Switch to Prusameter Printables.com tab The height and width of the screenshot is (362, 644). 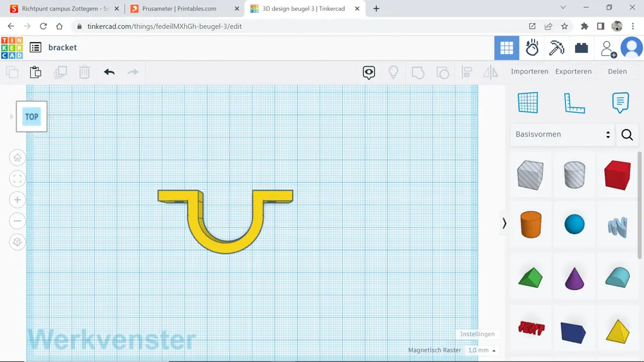[x=184, y=8]
